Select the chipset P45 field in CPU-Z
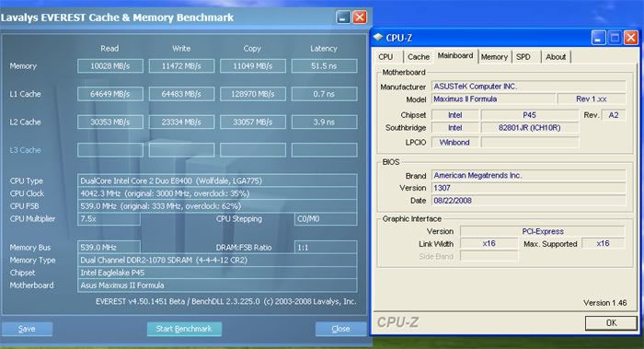The height and width of the screenshot is (349, 644). click(530, 115)
